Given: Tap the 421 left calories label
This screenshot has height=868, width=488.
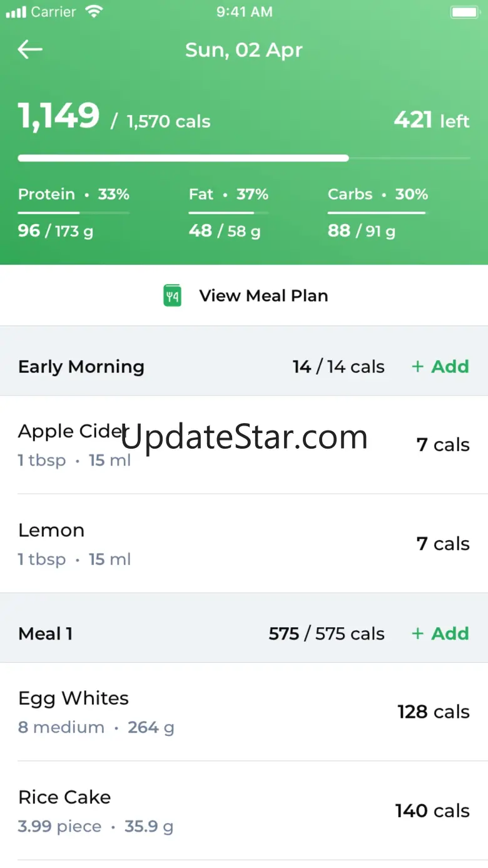Looking at the screenshot, I should tap(431, 120).
